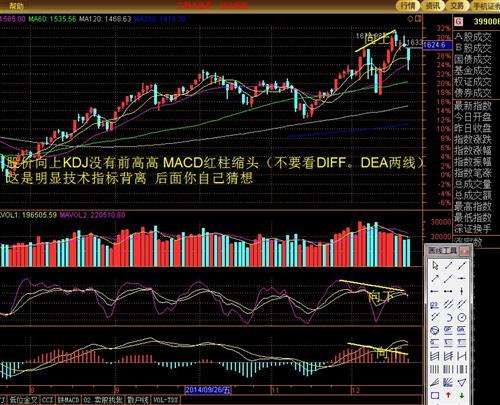Viewport: 500px width, 405px height.
Task: Click the 昨日收盘 row
Action: click(473, 128)
